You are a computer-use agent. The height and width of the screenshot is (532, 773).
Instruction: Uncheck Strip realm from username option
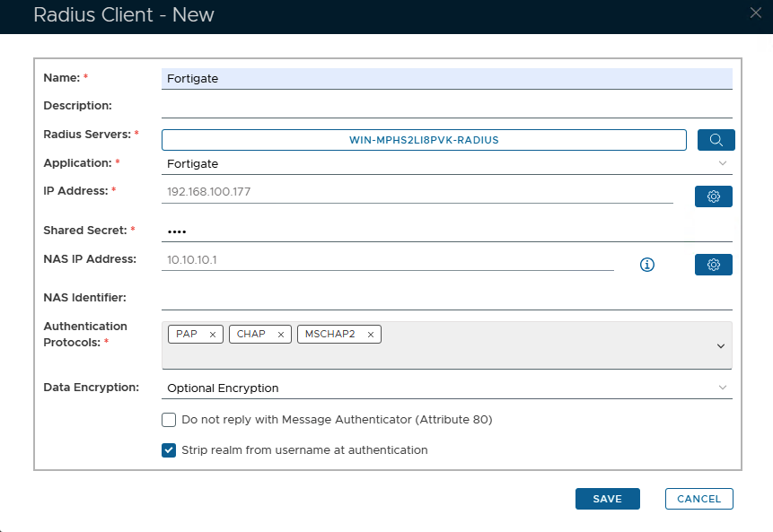click(x=169, y=450)
